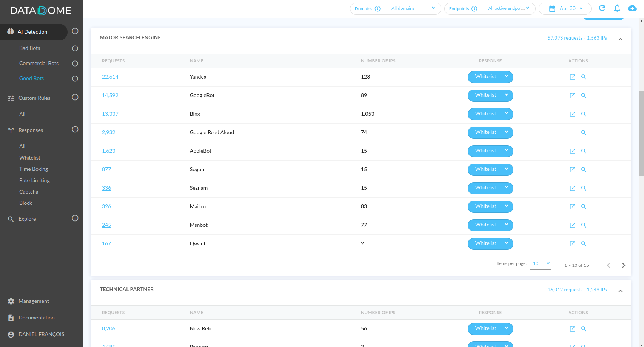
Task: Open the 14,592 requests link for GoogleBot
Action: pyautogui.click(x=110, y=95)
